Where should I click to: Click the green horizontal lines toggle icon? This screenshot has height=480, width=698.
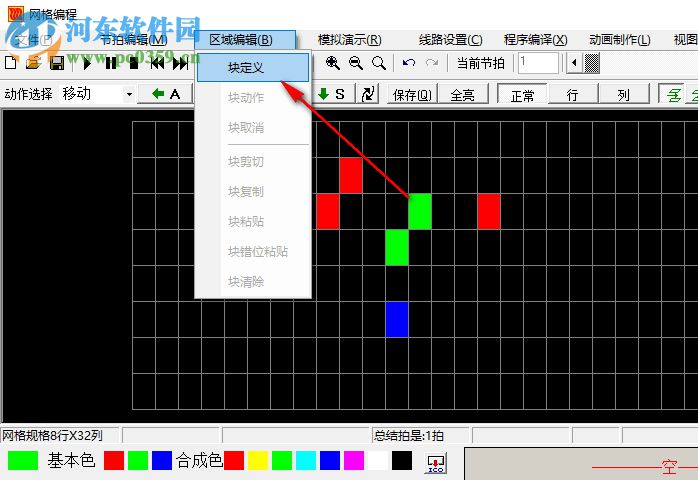click(x=673, y=94)
